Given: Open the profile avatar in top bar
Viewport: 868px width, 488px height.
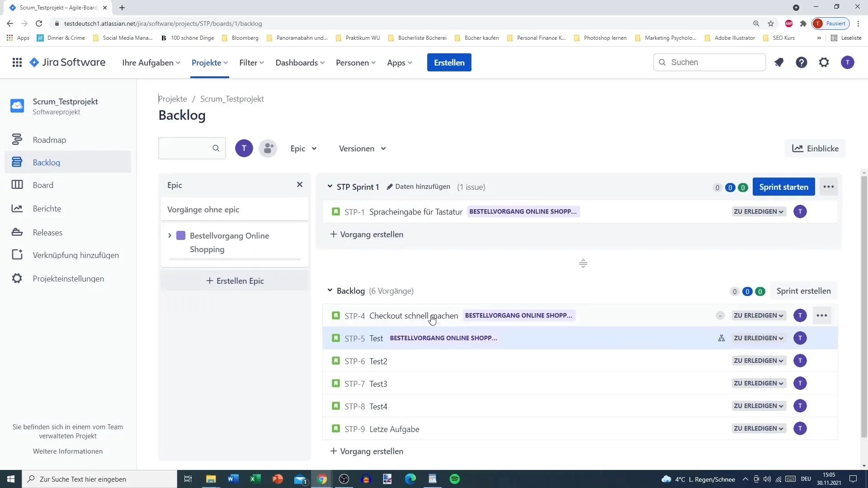Looking at the screenshot, I should pos(848,62).
